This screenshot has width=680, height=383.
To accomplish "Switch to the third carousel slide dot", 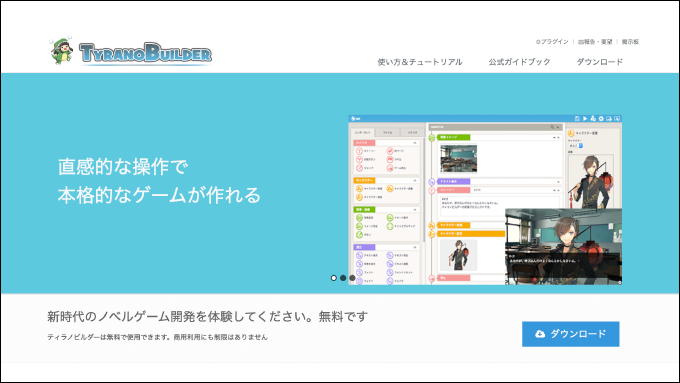I will 352,278.
